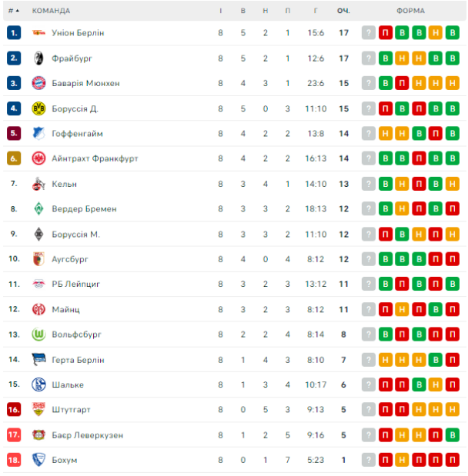Click the Bayer Leverkusen crest icon
Image resolution: width=468 pixels, height=476 pixels.
click(38, 435)
